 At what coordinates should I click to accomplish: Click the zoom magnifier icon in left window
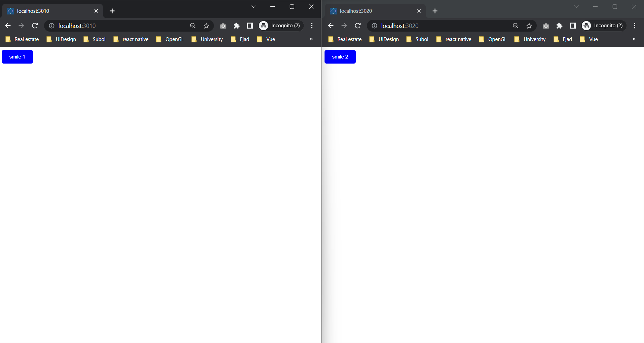pos(193,26)
